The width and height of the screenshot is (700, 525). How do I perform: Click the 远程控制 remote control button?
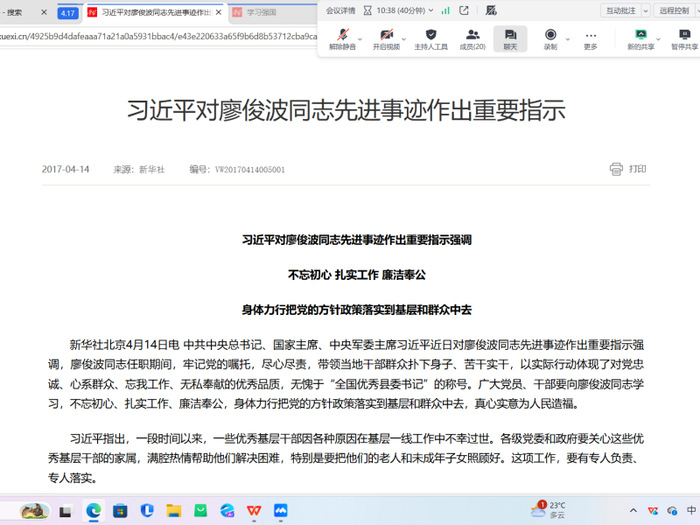(x=678, y=10)
